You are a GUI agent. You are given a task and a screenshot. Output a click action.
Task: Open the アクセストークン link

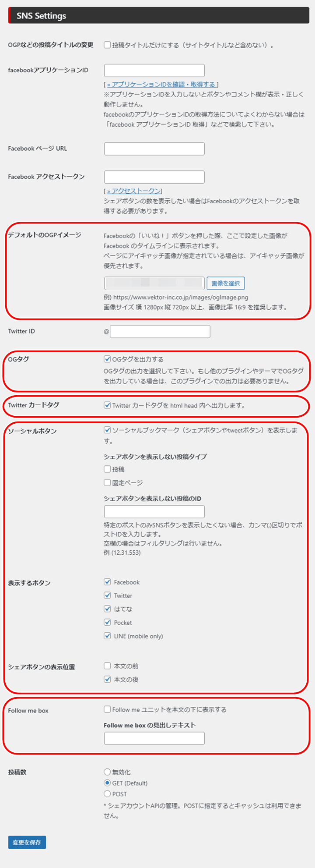[x=134, y=191]
